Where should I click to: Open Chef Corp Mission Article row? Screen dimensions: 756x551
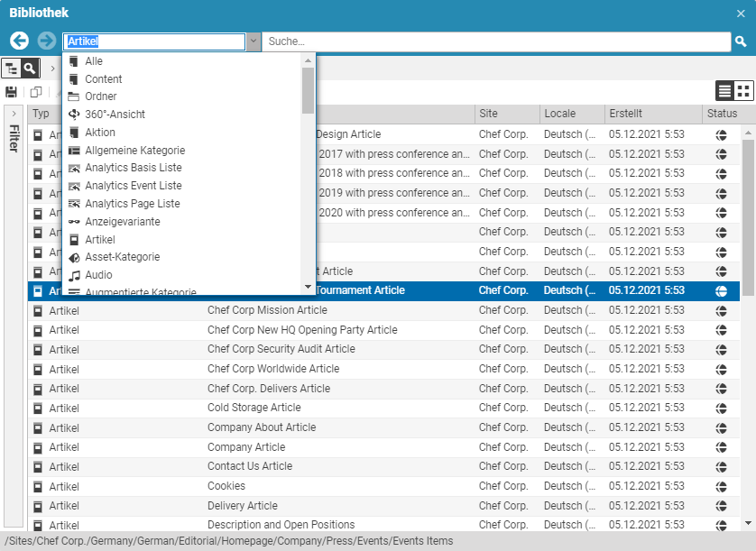pos(267,310)
